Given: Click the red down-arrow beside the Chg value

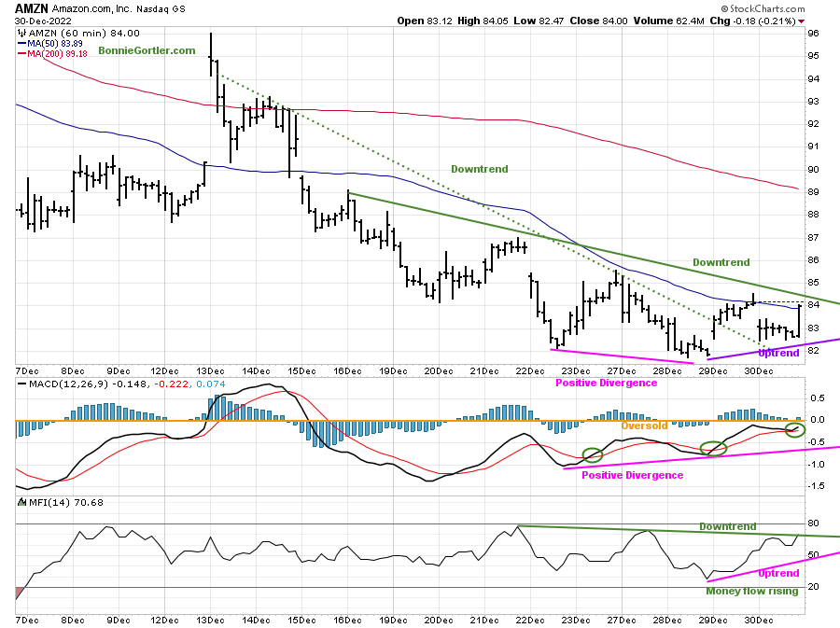Looking at the screenshot, I should coord(801,21).
